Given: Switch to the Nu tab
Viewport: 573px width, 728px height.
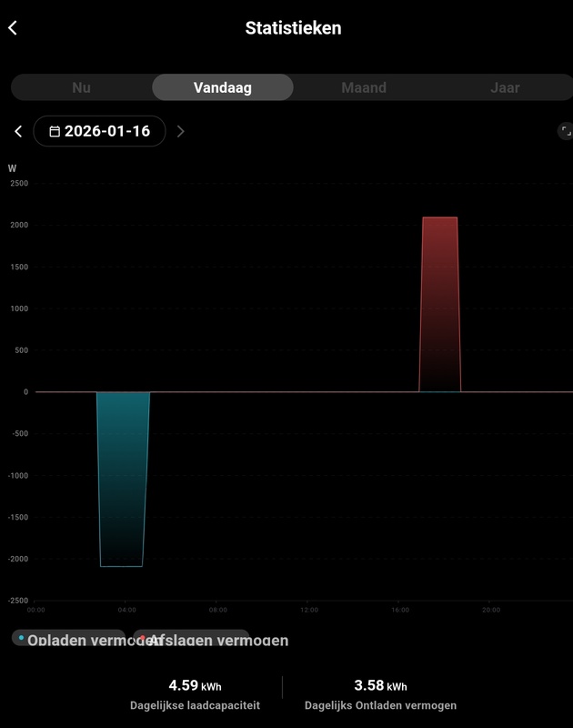Looking at the screenshot, I should 82,87.
